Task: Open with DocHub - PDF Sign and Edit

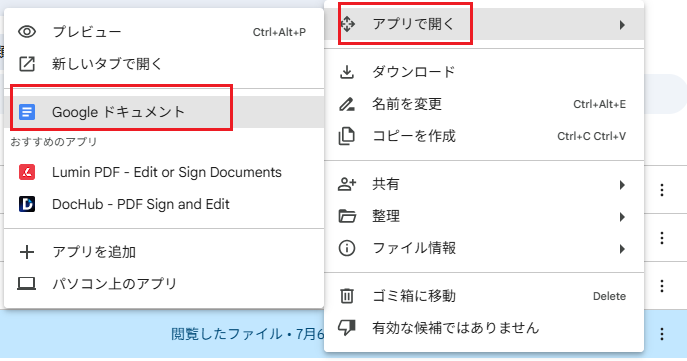Action: tap(164, 204)
